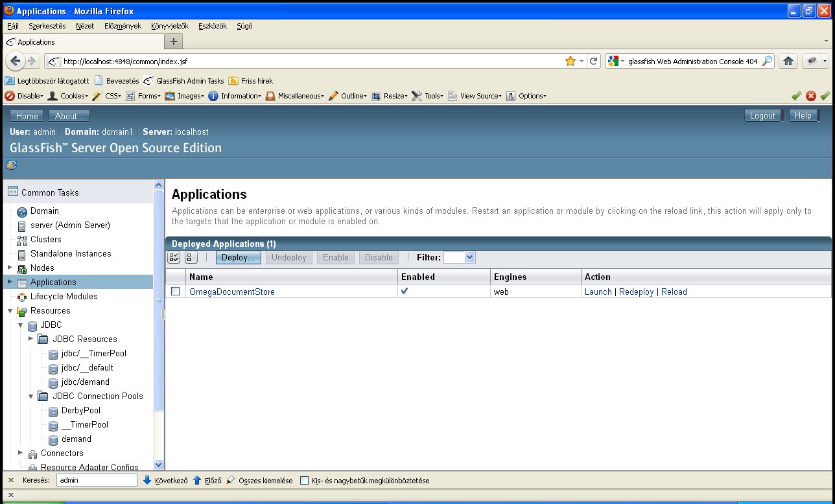Click the Select All table icon
Image resolution: width=835 pixels, height=504 pixels.
174,257
